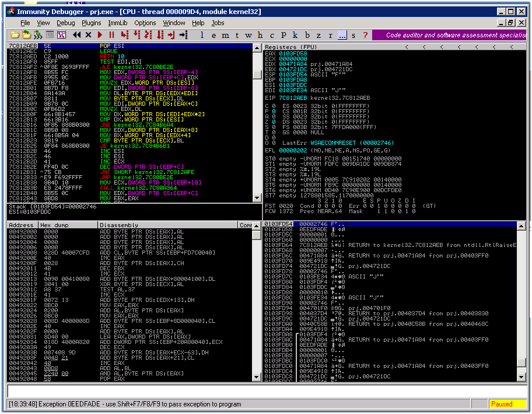Select the 'RETN 10' instruction row

coord(130,57)
